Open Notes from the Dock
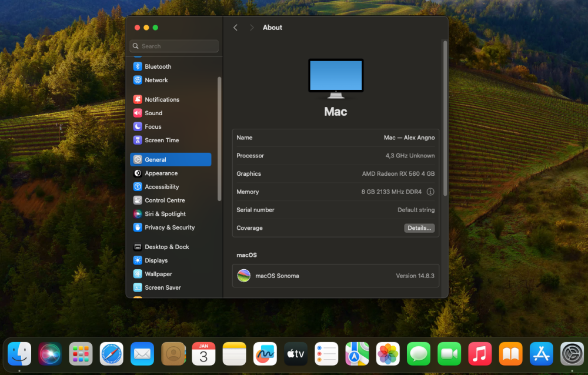The image size is (588, 375). [235, 354]
